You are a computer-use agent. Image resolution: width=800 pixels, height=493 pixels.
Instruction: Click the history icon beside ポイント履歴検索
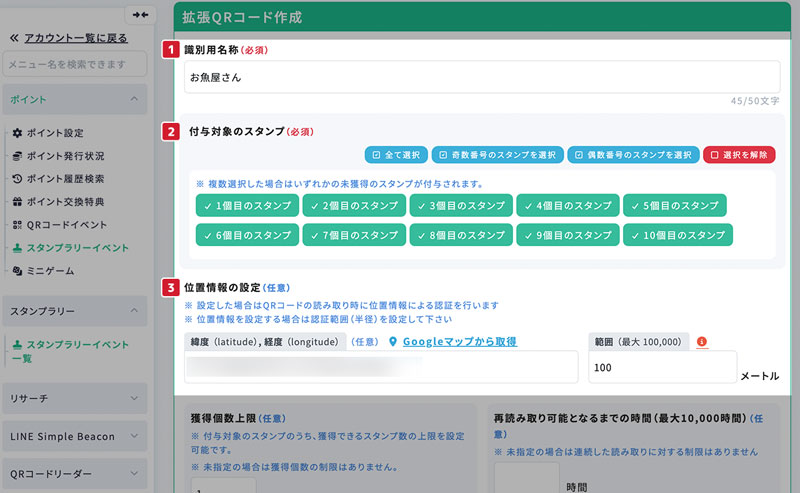click(17, 179)
